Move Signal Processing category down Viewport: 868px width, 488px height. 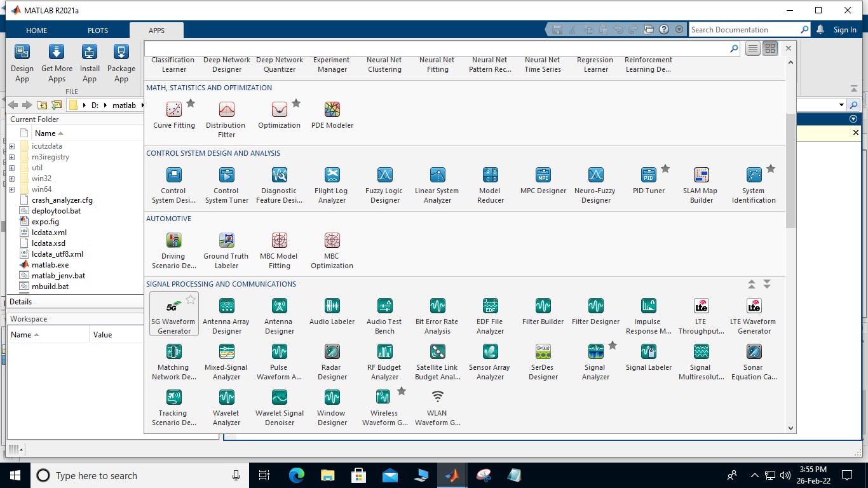coord(767,284)
